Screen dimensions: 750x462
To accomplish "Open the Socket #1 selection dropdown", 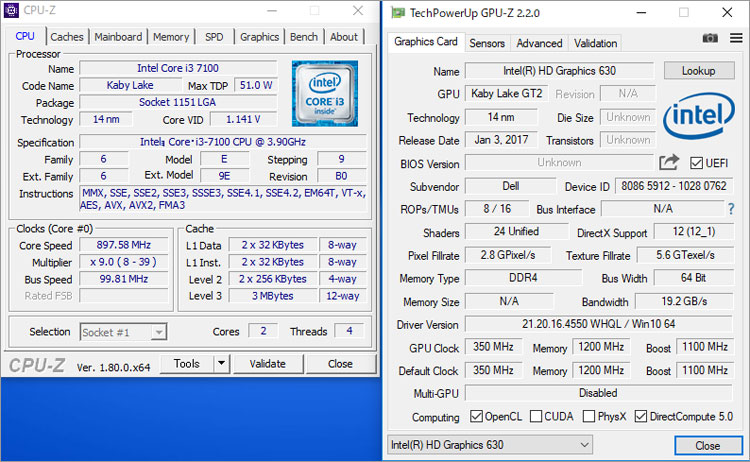I will pos(123,332).
